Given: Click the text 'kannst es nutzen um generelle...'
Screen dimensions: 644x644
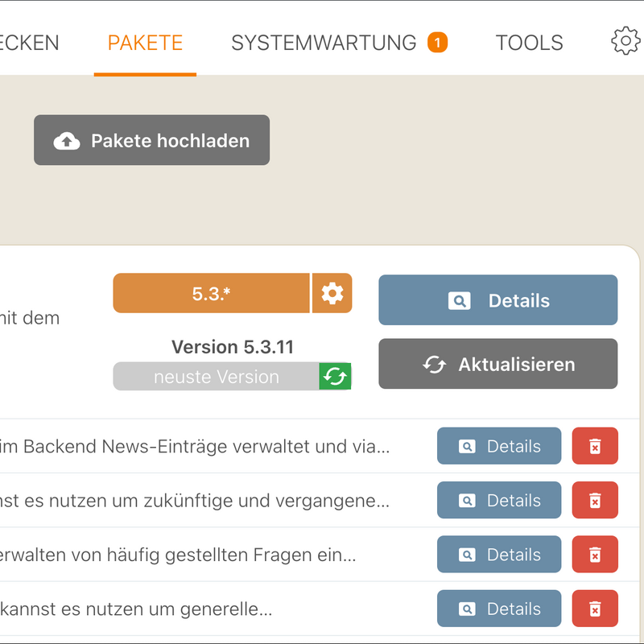Looking at the screenshot, I should coord(136,609).
